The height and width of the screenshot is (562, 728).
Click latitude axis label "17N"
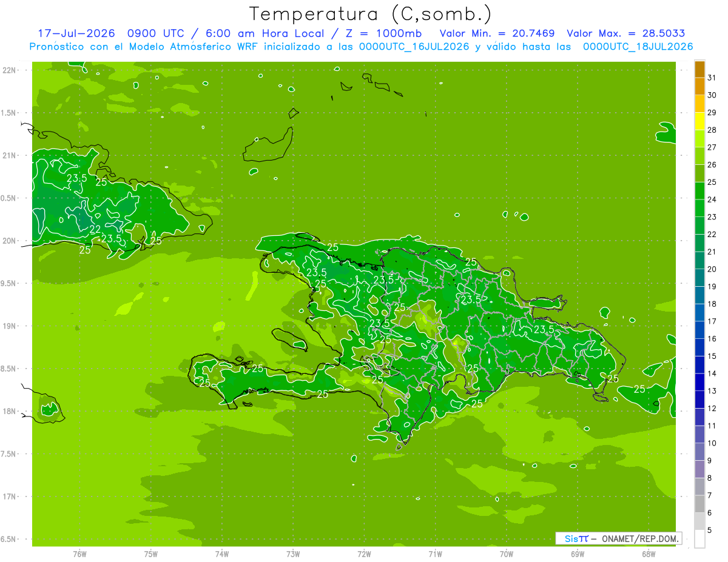pyautogui.click(x=9, y=497)
